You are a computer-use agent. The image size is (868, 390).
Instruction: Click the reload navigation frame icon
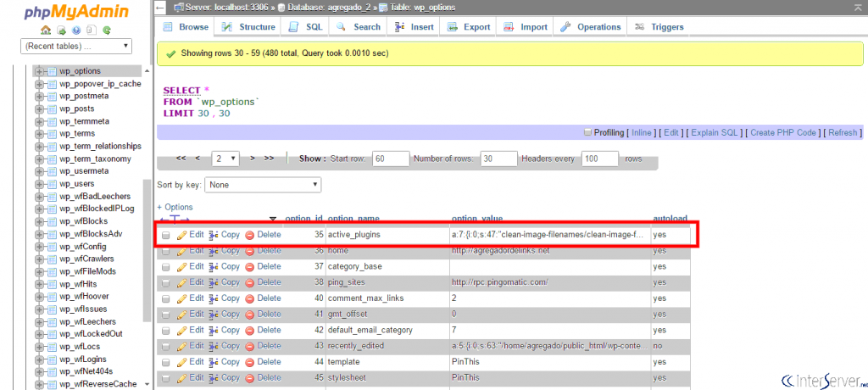pos(106,31)
